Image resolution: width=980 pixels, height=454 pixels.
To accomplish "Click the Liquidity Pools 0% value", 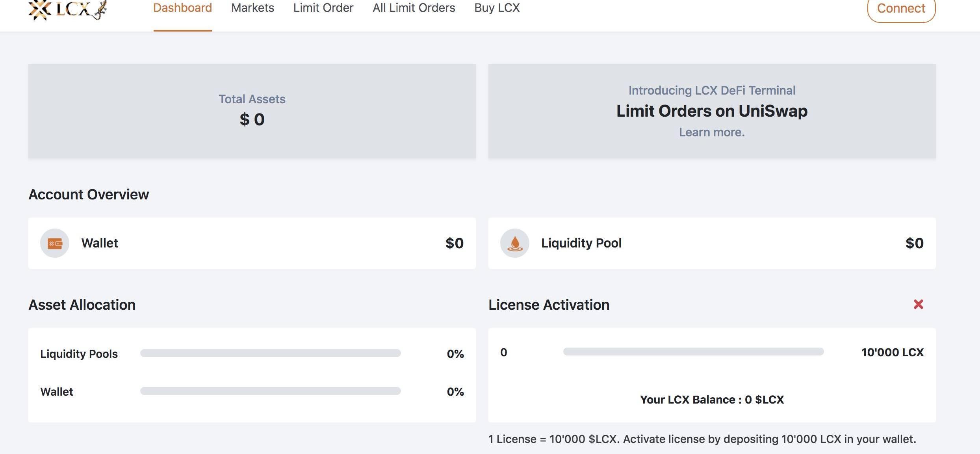I will [x=455, y=354].
